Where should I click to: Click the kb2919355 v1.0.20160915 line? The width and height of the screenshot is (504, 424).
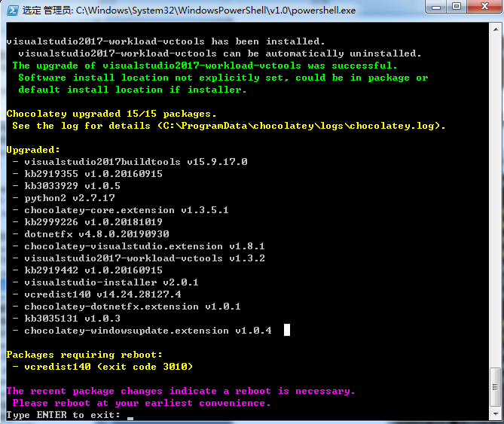pos(87,174)
